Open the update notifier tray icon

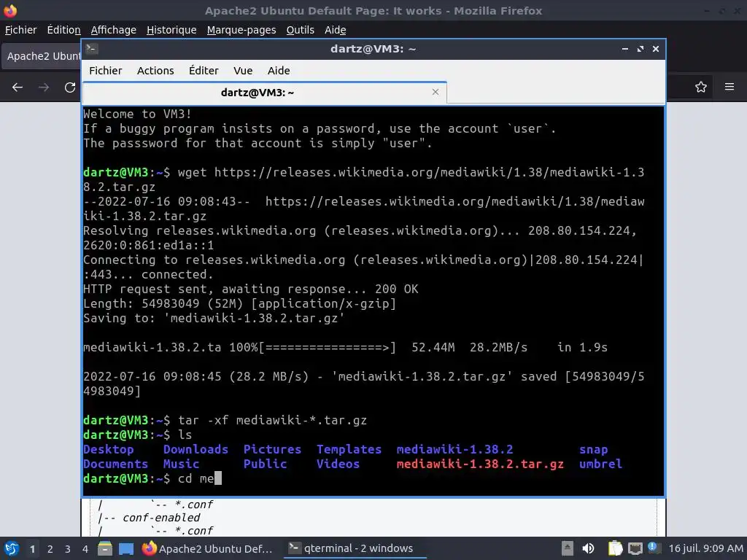(x=653, y=548)
